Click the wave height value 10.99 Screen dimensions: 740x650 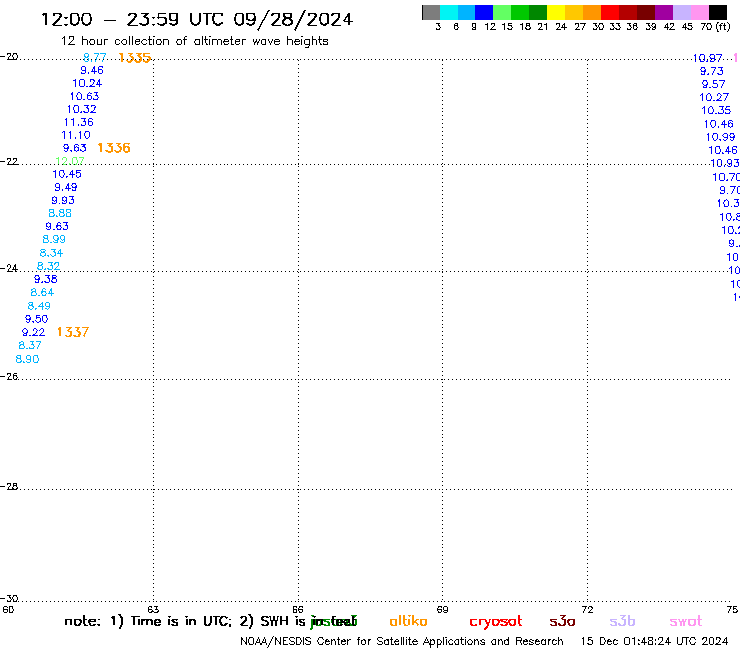[721, 137]
